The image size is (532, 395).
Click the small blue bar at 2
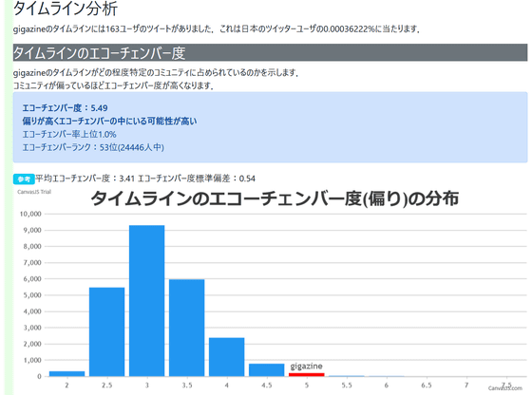[x=66, y=374]
